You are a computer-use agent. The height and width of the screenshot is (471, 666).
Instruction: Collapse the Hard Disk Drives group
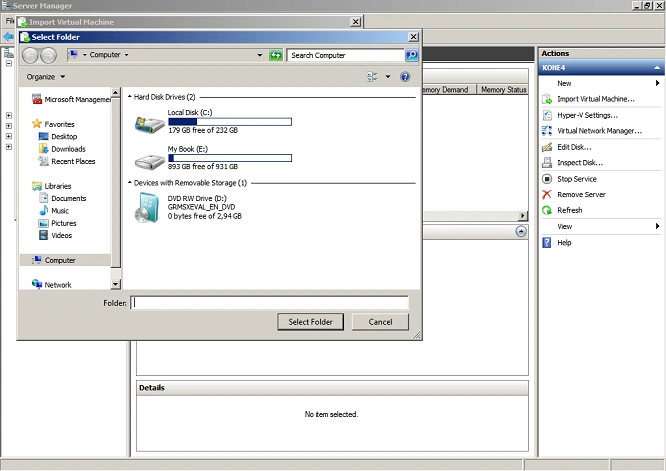click(130, 97)
